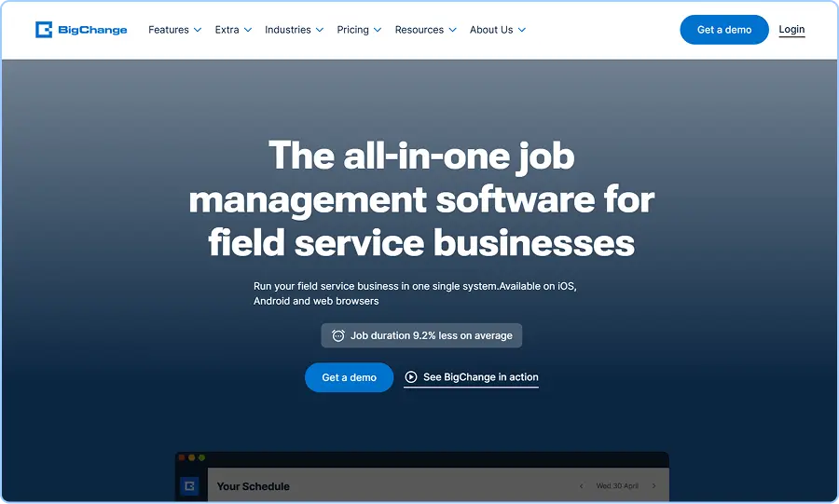Image resolution: width=839 pixels, height=504 pixels.
Task: Expand the About Us chevron arrow
Action: point(522,30)
